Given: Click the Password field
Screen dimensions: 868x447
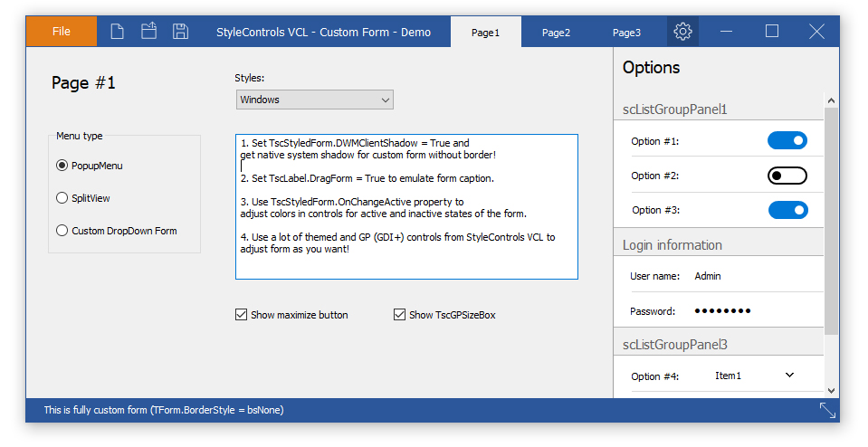Looking at the screenshot, I should tap(756, 311).
